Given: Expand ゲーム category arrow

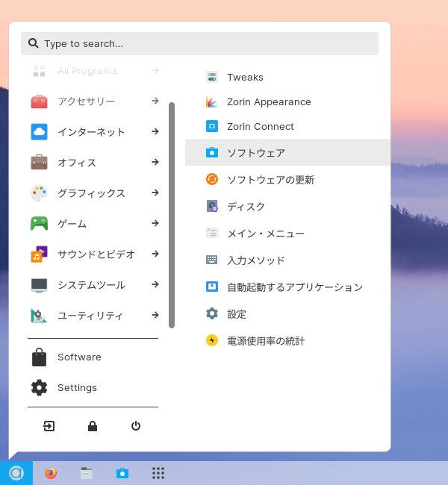Looking at the screenshot, I should tap(155, 223).
